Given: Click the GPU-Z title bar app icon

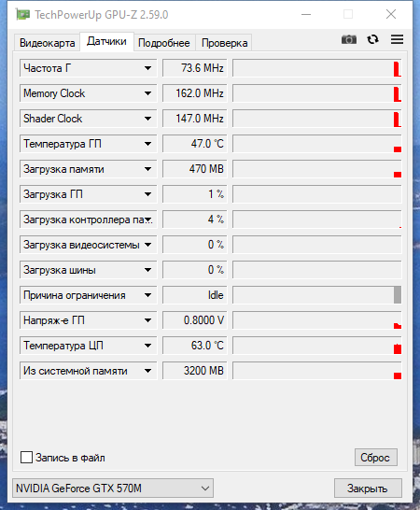Looking at the screenshot, I should pos(22,14).
